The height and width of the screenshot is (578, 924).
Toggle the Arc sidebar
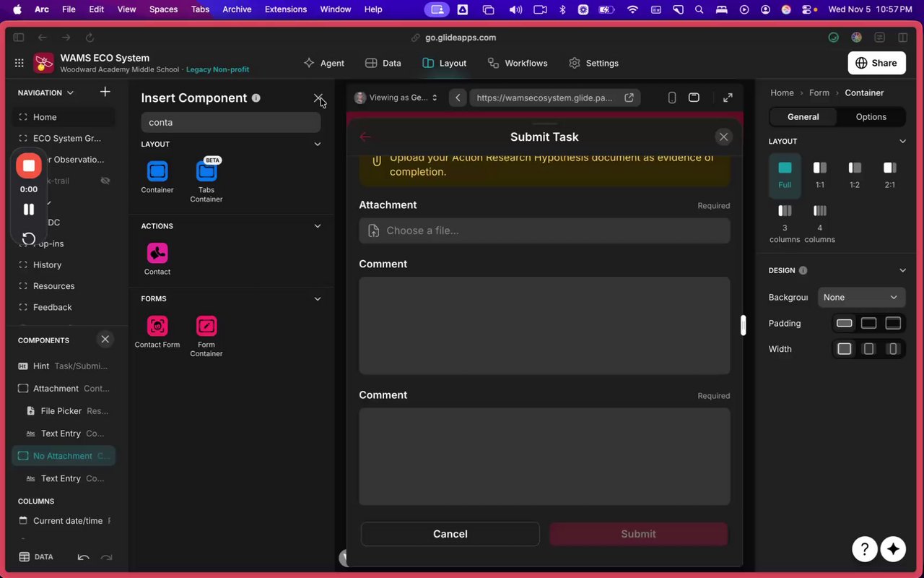(19, 38)
